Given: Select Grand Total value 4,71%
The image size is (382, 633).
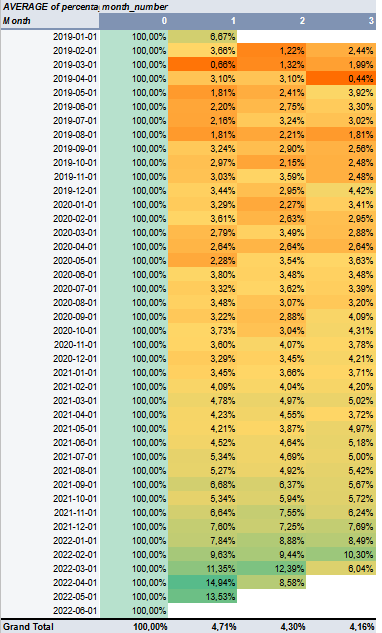Looking at the screenshot, I should click(203, 627).
